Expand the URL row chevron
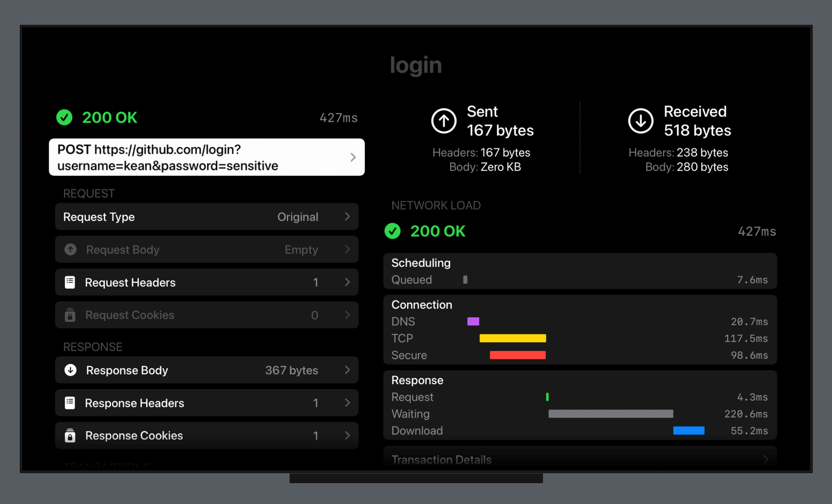 353,157
